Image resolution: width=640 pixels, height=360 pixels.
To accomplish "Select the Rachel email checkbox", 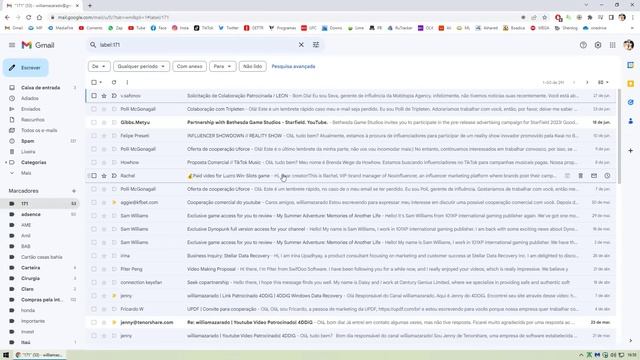I will click(x=94, y=176).
